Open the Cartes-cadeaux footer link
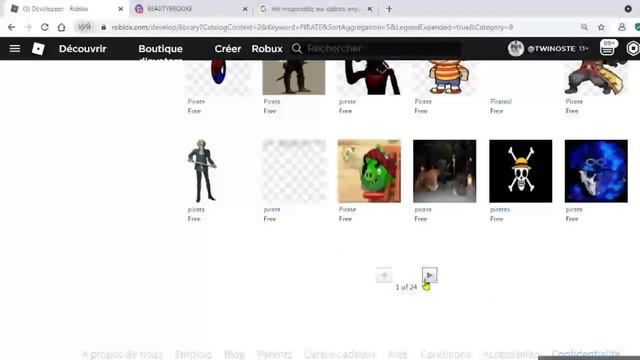640x360 pixels. pyautogui.click(x=340, y=354)
